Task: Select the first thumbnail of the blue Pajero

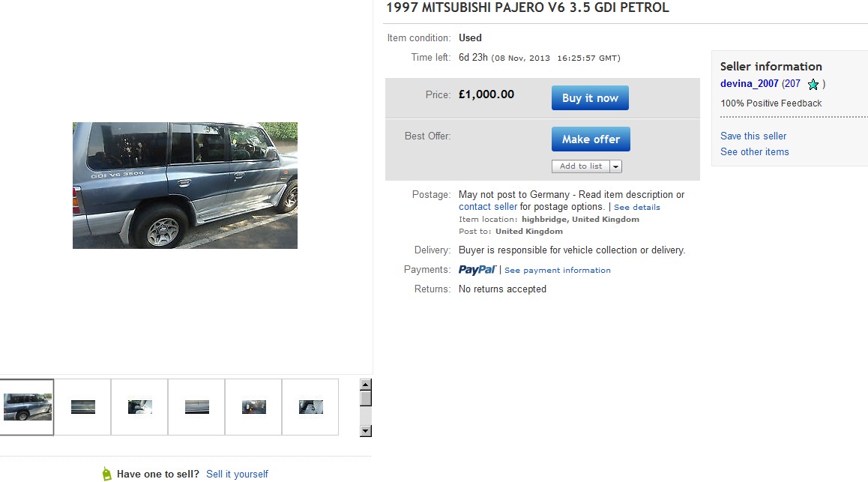Action: (28, 407)
